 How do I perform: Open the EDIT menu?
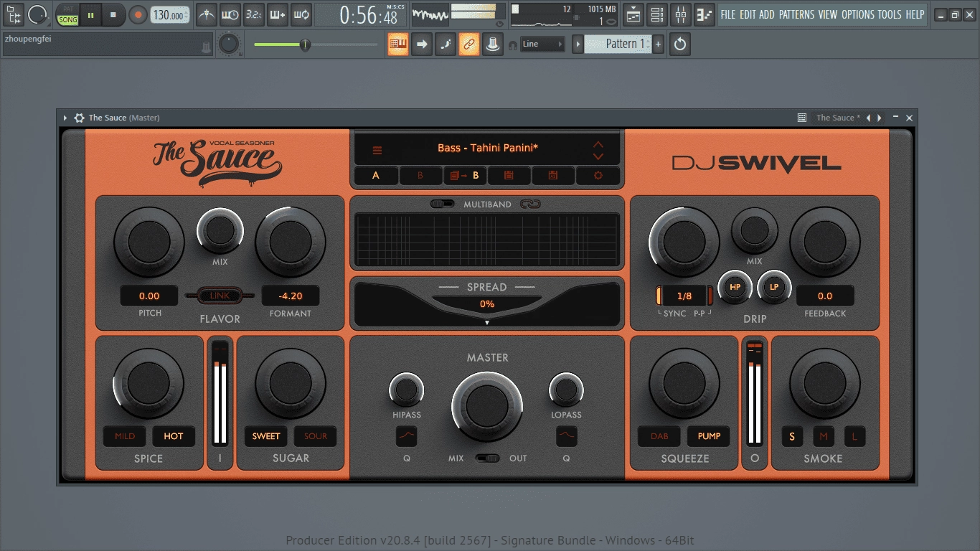748,14
